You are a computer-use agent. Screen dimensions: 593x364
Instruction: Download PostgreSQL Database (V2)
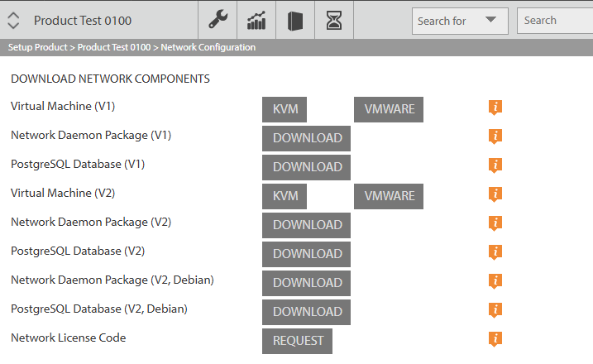[306, 254]
